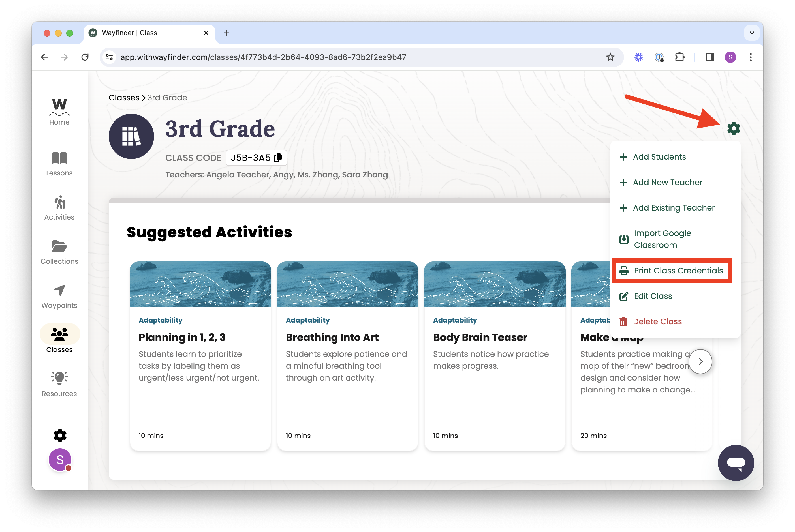Bookmark this page with the star icon
Viewport: 795px width, 532px height.
point(610,57)
